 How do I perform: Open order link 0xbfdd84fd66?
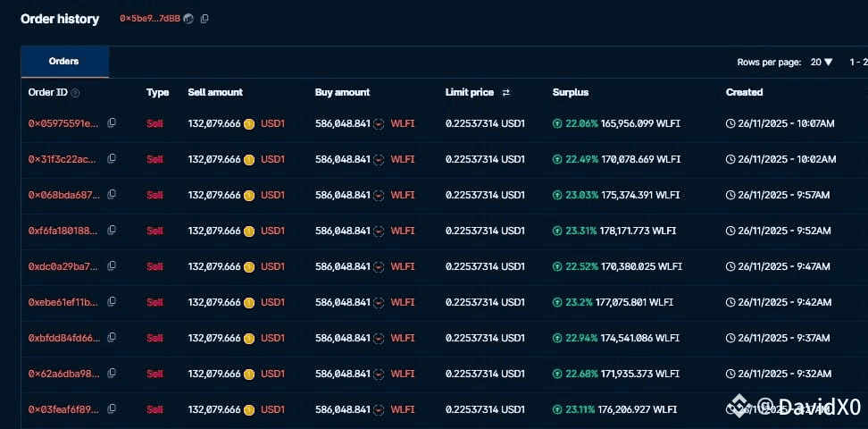(64, 338)
